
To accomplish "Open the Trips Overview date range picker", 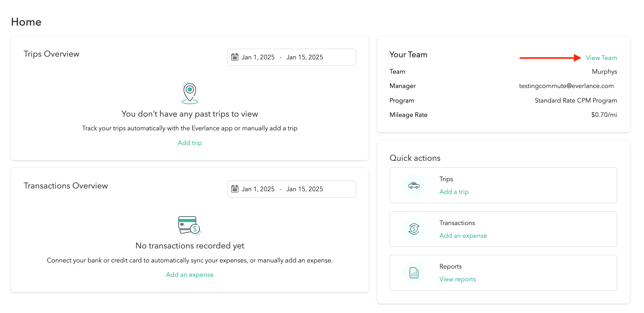I will pyautogui.click(x=292, y=57).
